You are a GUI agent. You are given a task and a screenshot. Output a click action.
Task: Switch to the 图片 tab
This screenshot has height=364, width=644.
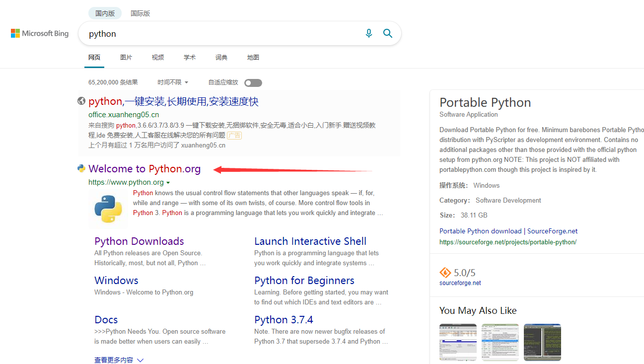[126, 57]
